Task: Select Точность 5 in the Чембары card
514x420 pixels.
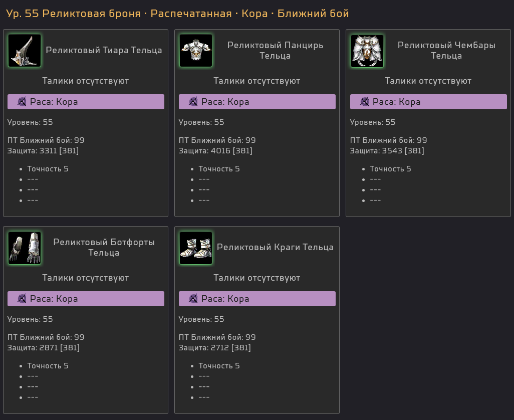Action: click(x=390, y=169)
